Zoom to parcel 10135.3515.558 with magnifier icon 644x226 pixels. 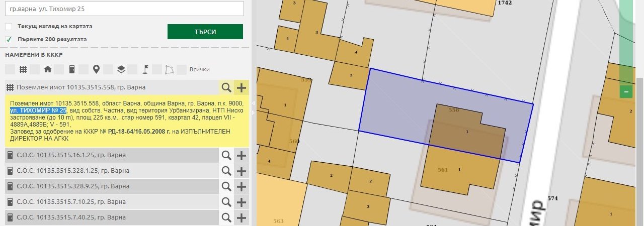tap(226, 88)
